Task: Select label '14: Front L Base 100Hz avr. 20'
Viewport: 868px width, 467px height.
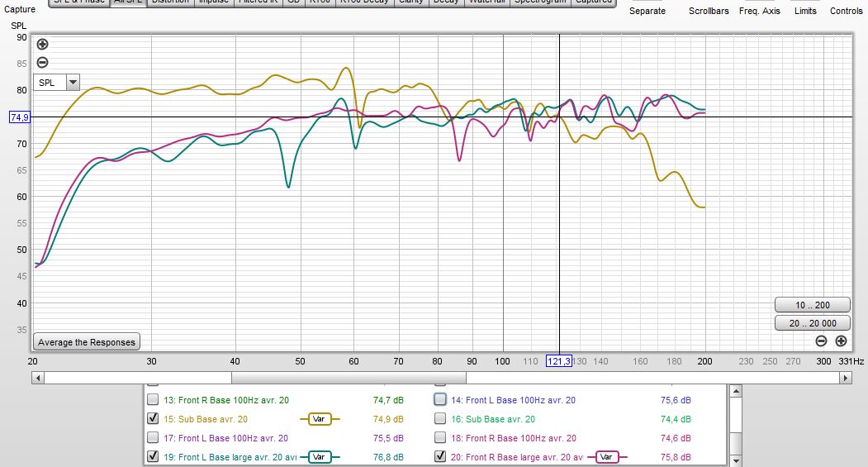Action: pos(513,400)
